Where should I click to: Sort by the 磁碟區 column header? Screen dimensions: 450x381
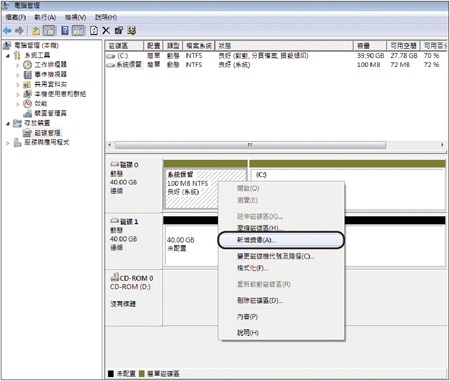pyautogui.click(x=124, y=46)
